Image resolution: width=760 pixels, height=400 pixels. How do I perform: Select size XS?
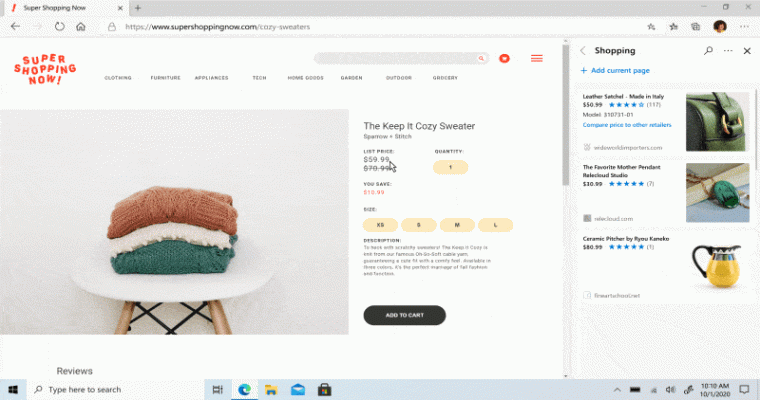[x=380, y=225]
